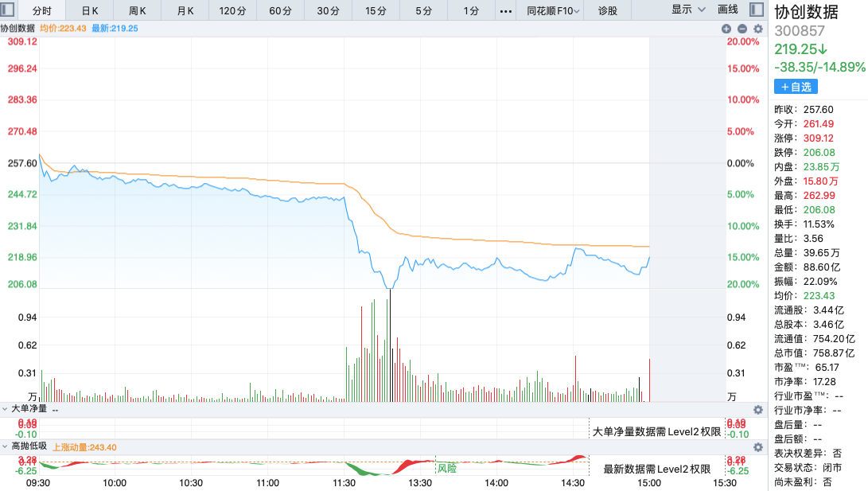The width and height of the screenshot is (868, 491).
Task: Click the 昨收 value 257.60
Action: [x=818, y=110]
